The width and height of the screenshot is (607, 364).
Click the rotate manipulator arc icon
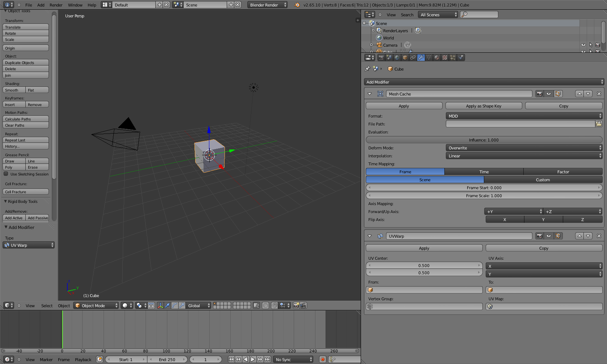(175, 305)
